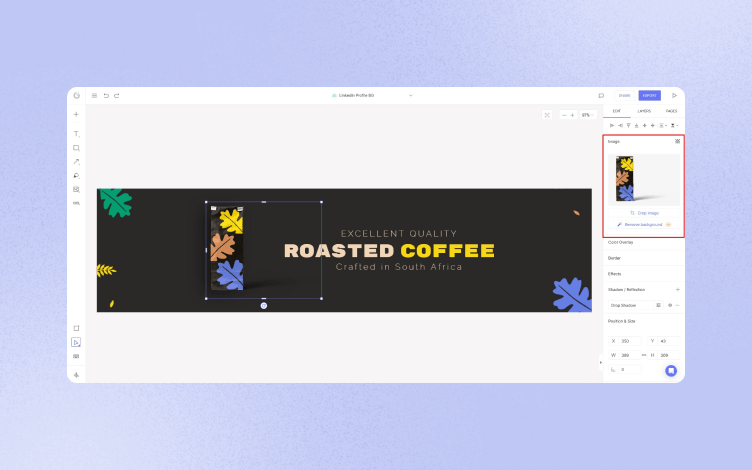Redo the last undone action
752x470 pixels.
pos(117,95)
